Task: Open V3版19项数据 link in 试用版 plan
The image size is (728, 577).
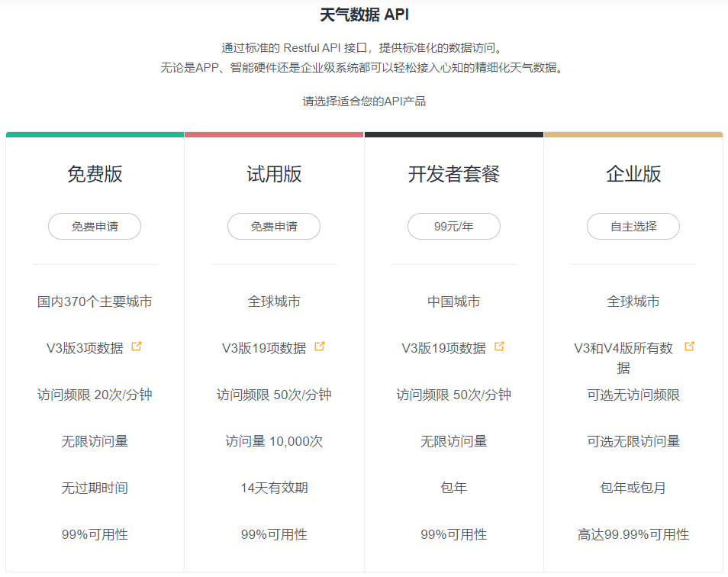Action: (264, 348)
